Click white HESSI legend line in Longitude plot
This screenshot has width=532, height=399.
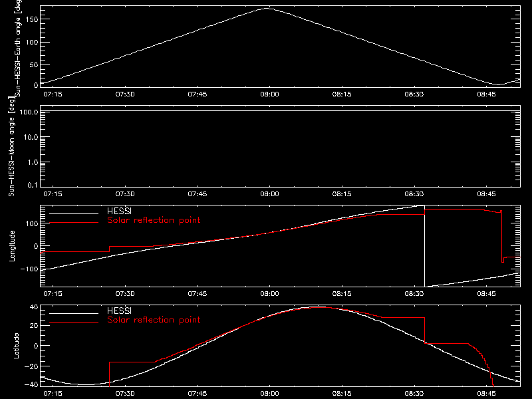pyautogui.click(x=74, y=213)
